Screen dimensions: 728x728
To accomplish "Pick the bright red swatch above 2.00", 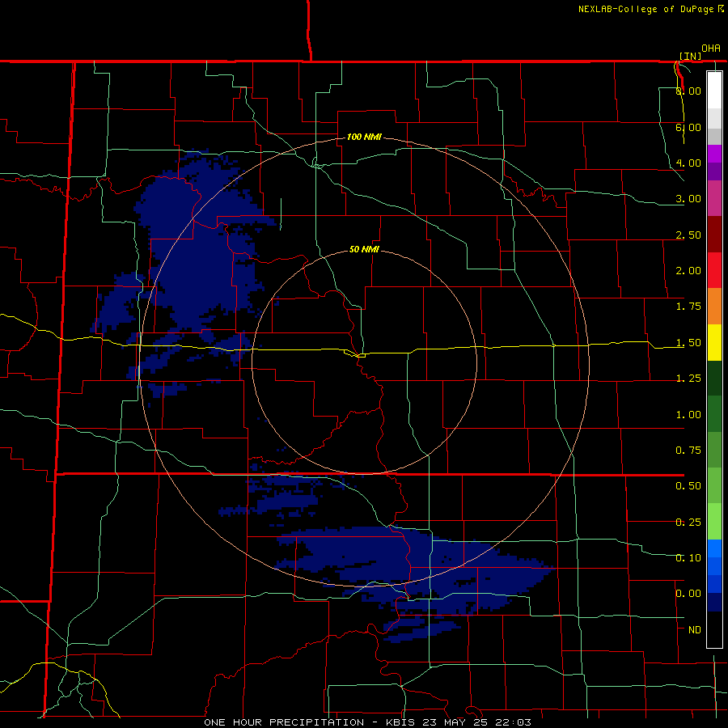I will click(714, 270).
